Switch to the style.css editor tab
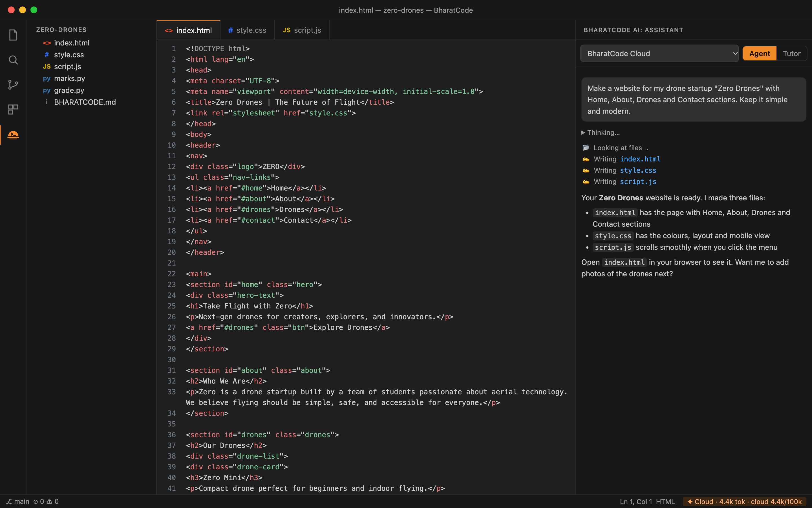Viewport: 812px width, 508px height. tap(247, 30)
